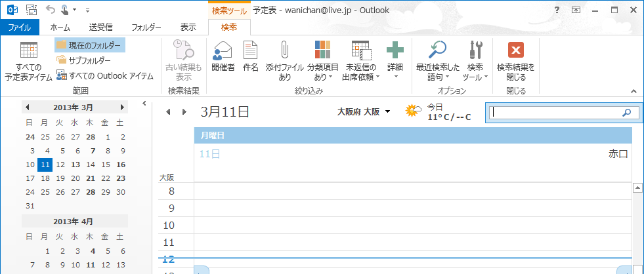This screenshot has height=274, width=644.
Task: Select April 11 in the mini calendar
Action: click(x=91, y=265)
